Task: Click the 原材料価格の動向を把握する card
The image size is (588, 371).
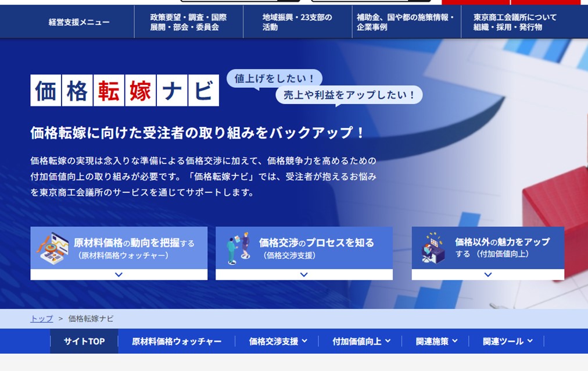Action: point(134,248)
